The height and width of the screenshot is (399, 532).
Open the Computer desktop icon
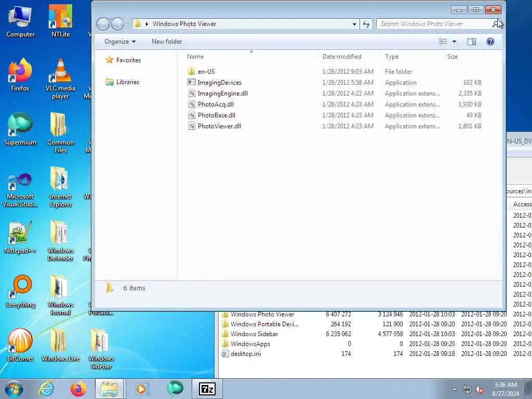[20, 21]
